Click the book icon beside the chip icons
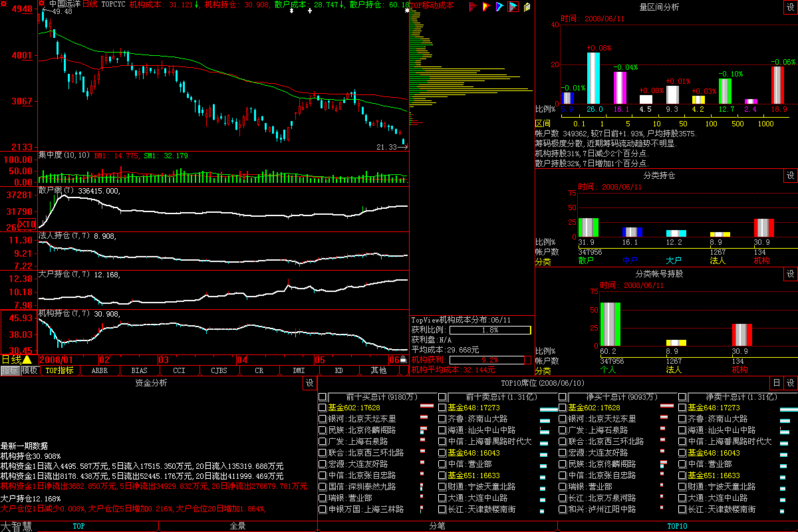798x532 pixels. pos(527,7)
